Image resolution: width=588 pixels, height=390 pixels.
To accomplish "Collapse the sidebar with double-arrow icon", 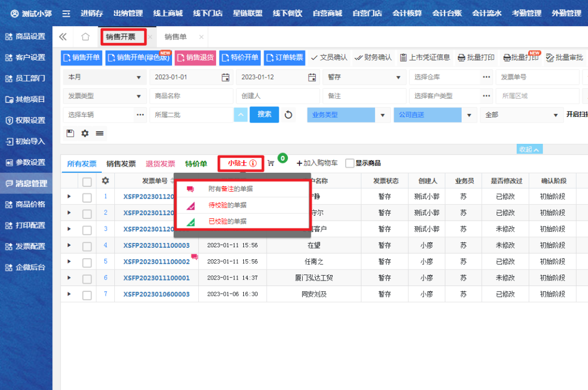I will (63, 37).
